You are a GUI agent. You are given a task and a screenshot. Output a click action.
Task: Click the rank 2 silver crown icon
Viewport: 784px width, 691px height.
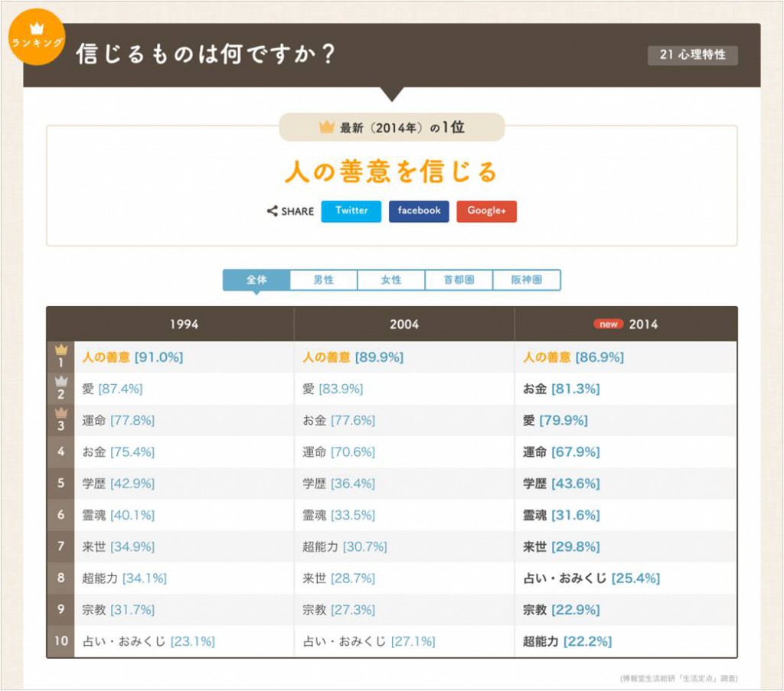pos(60,383)
